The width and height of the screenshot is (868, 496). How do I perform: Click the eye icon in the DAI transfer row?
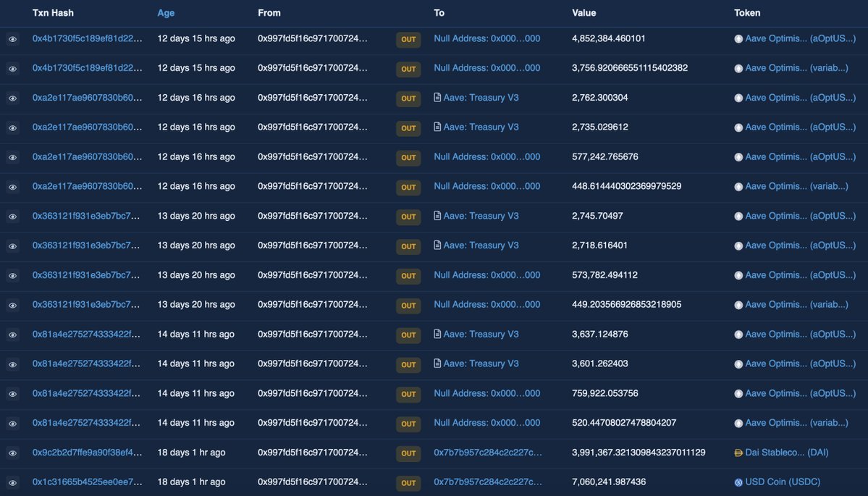click(x=13, y=453)
